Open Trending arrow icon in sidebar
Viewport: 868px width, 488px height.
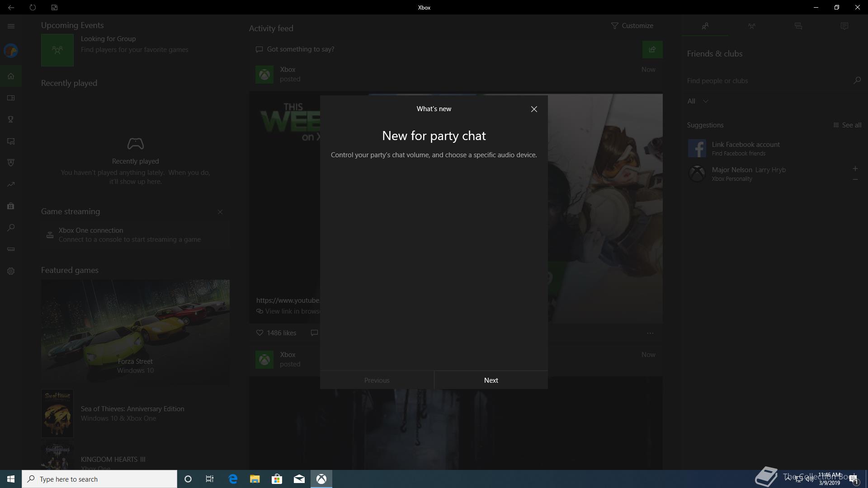click(11, 184)
